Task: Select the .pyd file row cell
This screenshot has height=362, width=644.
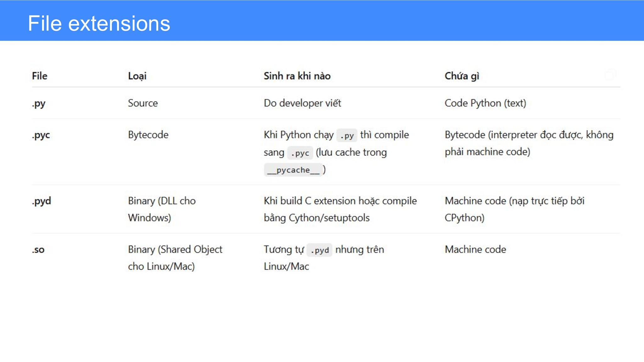Action: 41,201
